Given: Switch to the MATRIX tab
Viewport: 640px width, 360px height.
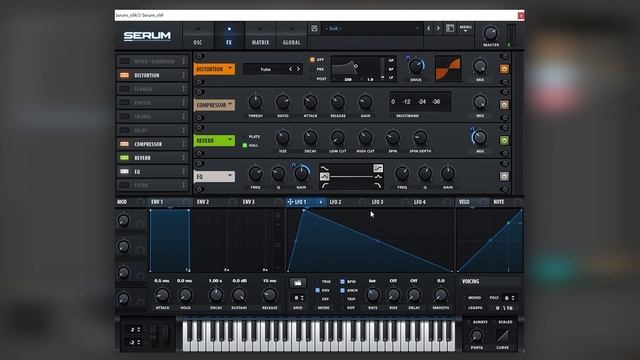Looking at the screenshot, I should (260, 36).
